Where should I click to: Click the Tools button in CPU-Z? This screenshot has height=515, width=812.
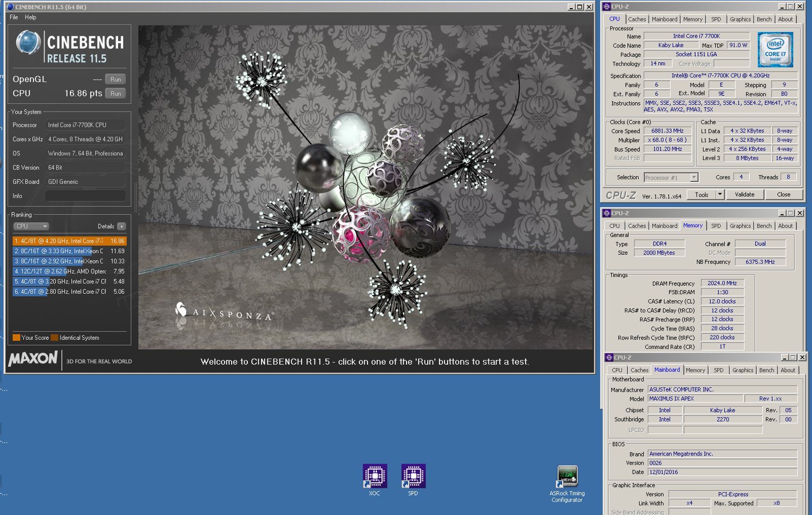(x=702, y=194)
